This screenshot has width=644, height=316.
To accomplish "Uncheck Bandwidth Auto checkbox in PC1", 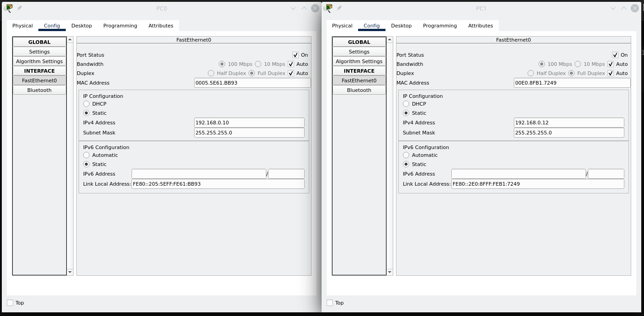I will tap(611, 64).
